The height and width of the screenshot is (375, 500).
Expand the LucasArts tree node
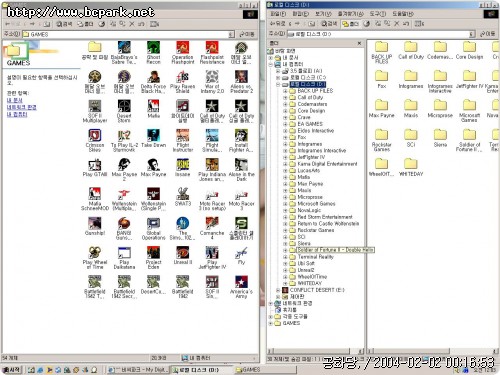coord(285,171)
